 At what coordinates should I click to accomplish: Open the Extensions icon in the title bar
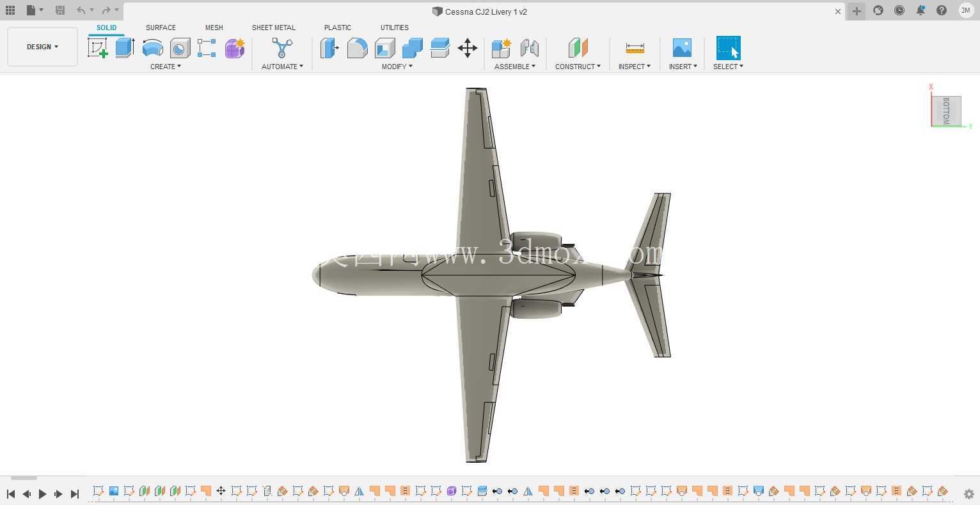click(x=878, y=10)
